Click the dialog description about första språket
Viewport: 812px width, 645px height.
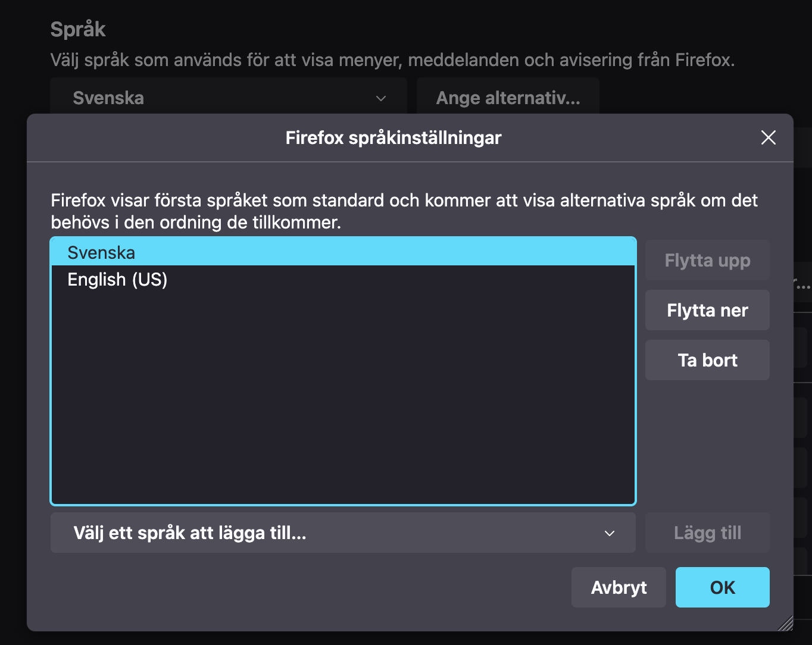[x=404, y=211]
